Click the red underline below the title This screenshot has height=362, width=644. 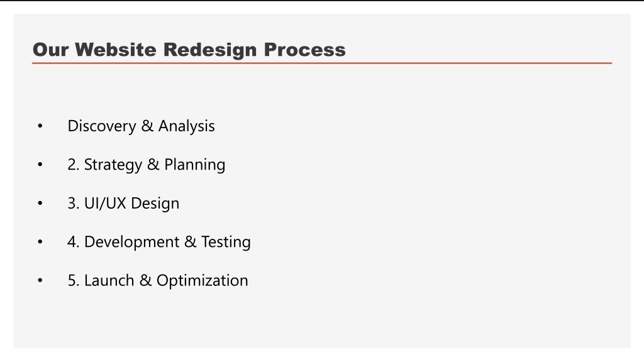pyautogui.click(x=322, y=63)
